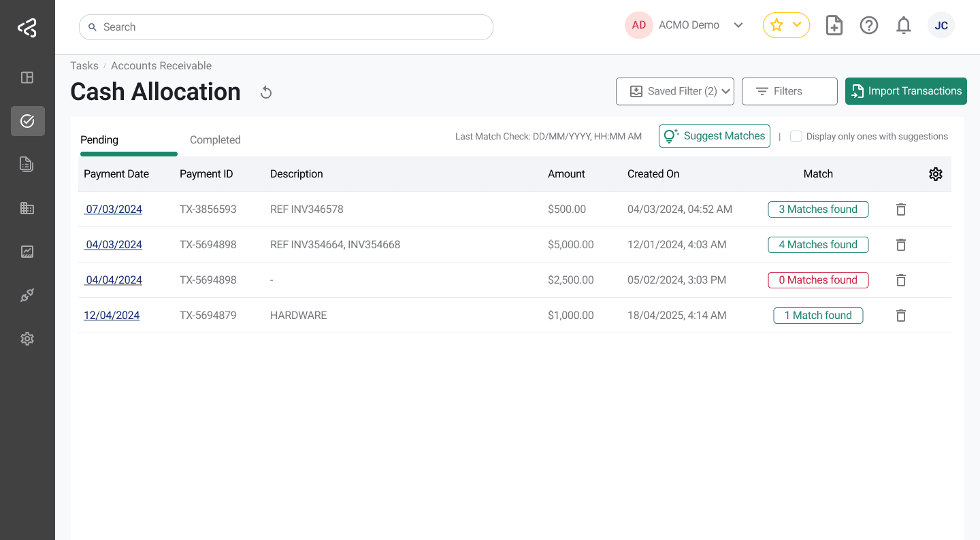
Task: Click Import Transactions button
Action: [x=906, y=90]
